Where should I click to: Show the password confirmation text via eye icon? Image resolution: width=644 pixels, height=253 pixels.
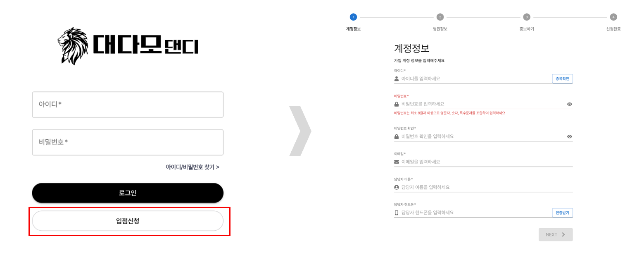coord(570,136)
